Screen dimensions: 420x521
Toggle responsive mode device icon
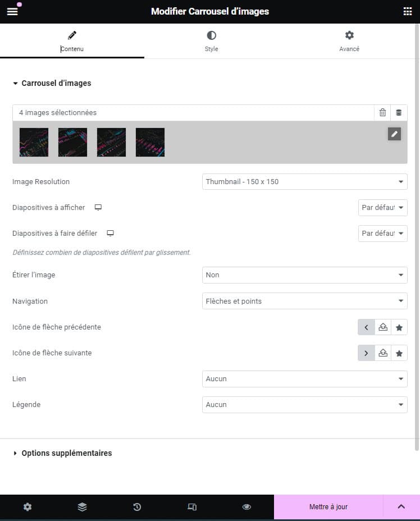pyautogui.click(x=192, y=507)
